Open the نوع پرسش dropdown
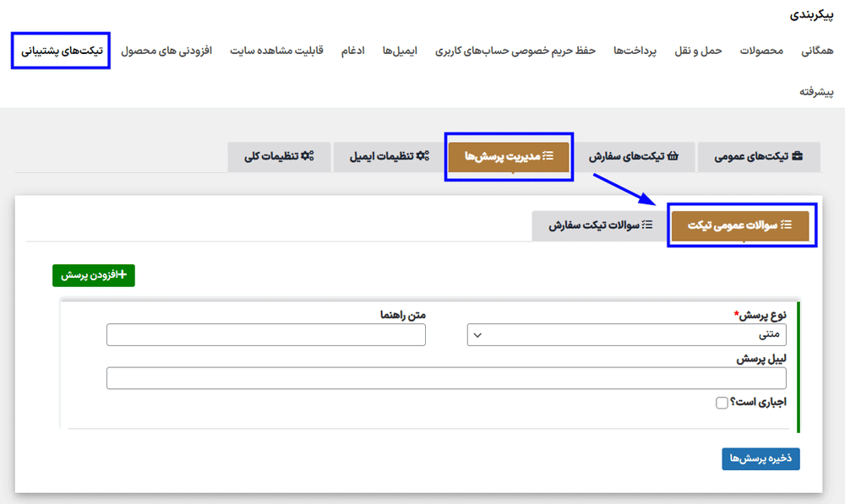Screen dimensions: 845x504 (x=626, y=335)
